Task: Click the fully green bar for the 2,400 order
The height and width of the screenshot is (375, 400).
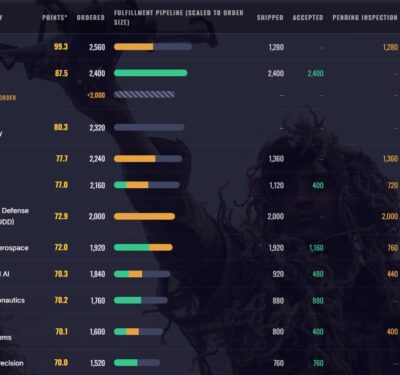Action: (151, 73)
